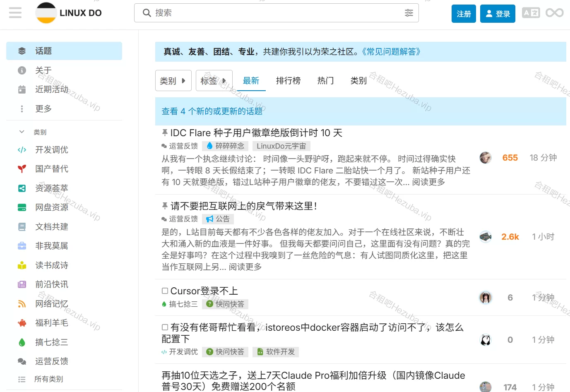Click avatar on Cursor登录不上 topic
This screenshot has width=570, height=392.
pyautogui.click(x=486, y=297)
